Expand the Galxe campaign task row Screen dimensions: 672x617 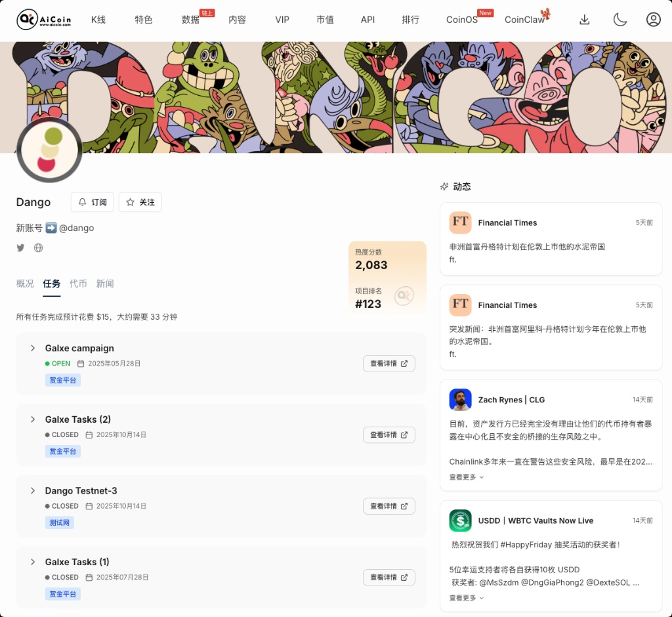click(33, 348)
